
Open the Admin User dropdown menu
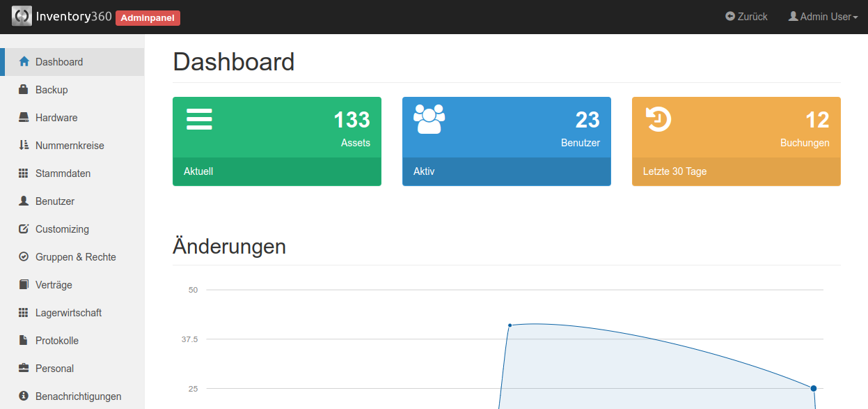(823, 17)
